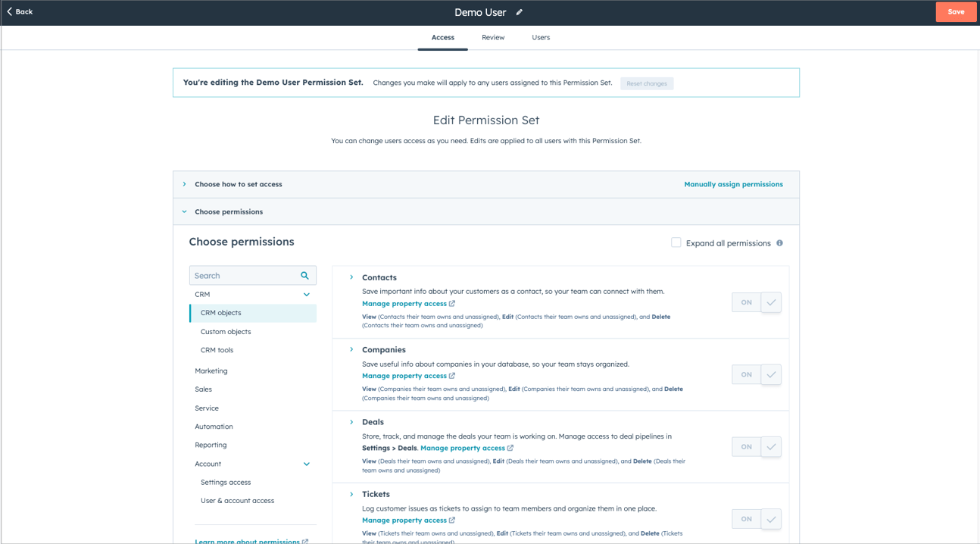This screenshot has width=980, height=544.
Task: Open Manage property access link under Contacts
Action: [x=408, y=304]
